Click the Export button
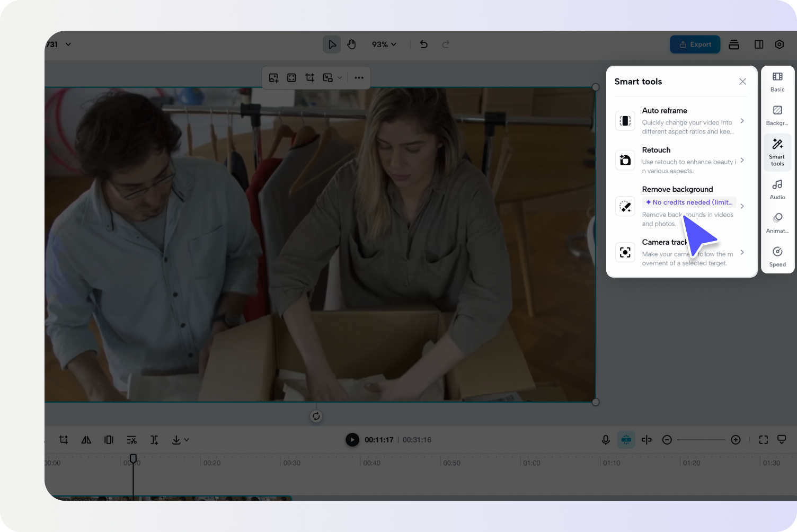 (695, 45)
